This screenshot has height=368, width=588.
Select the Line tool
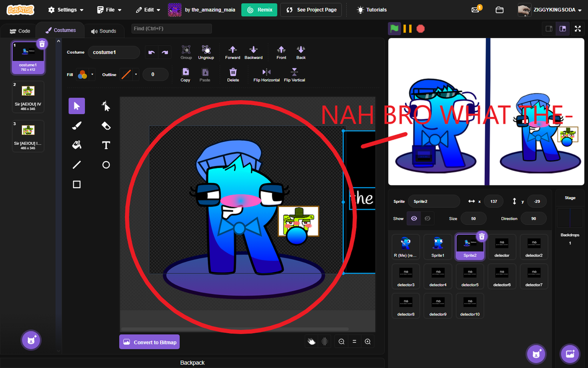[x=77, y=165]
